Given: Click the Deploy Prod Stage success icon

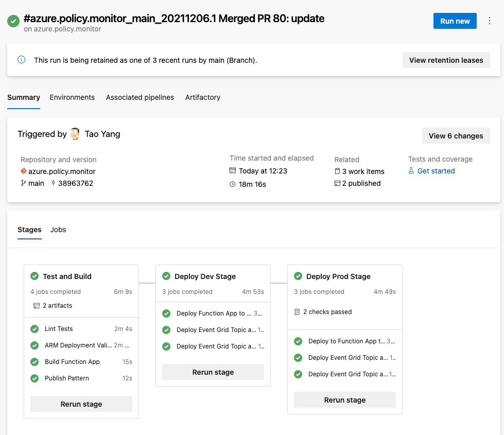Looking at the screenshot, I should tap(298, 276).
